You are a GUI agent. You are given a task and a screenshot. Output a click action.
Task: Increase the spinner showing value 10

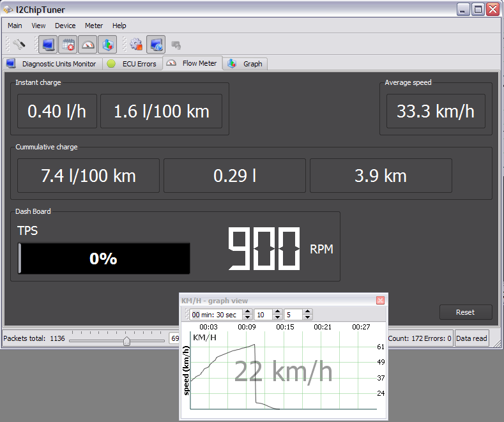click(277, 312)
